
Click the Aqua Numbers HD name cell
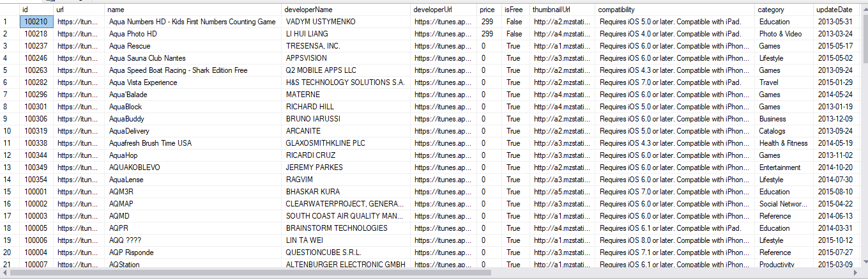pos(194,22)
